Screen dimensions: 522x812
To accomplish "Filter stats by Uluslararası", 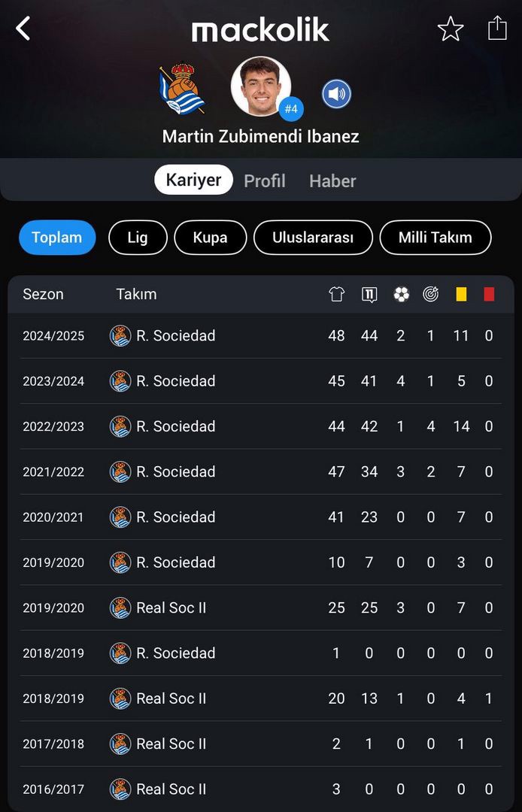I will click(x=313, y=238).
